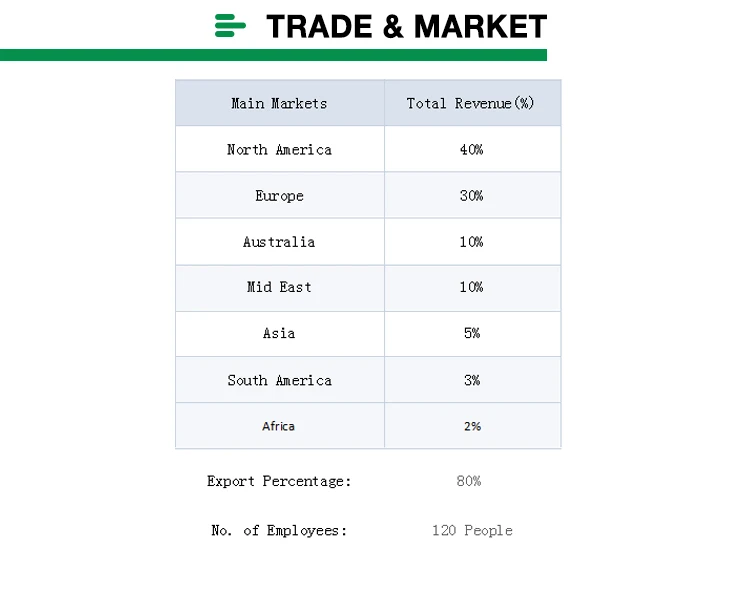Select the Main Markets column header
The height and width of the screenshot is (592, 750).
click(279, 103)
